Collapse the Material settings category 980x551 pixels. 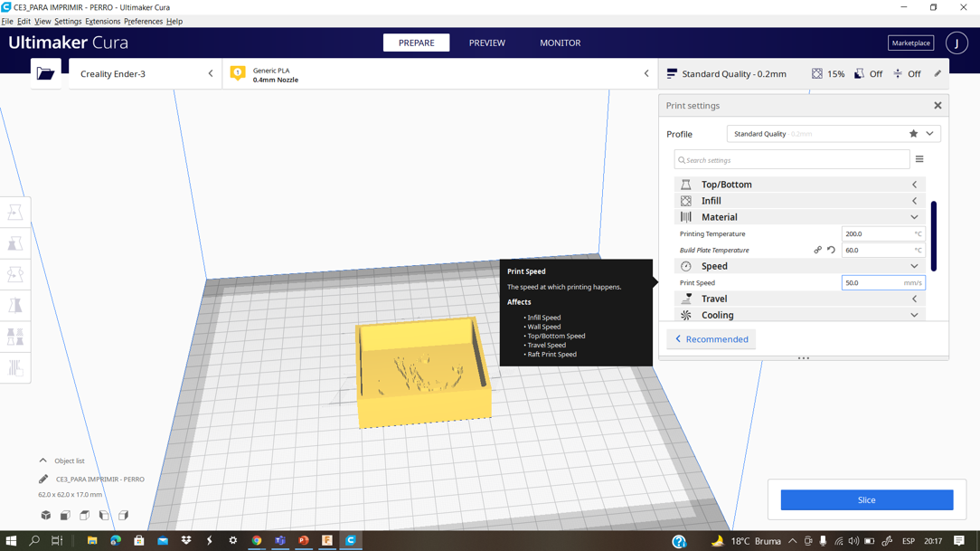[x=799, y=217]
